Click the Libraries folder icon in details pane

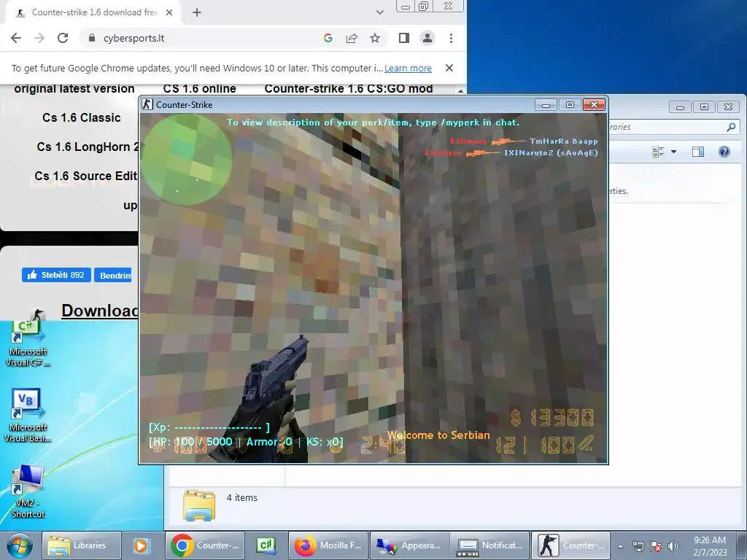coord(199,505)
